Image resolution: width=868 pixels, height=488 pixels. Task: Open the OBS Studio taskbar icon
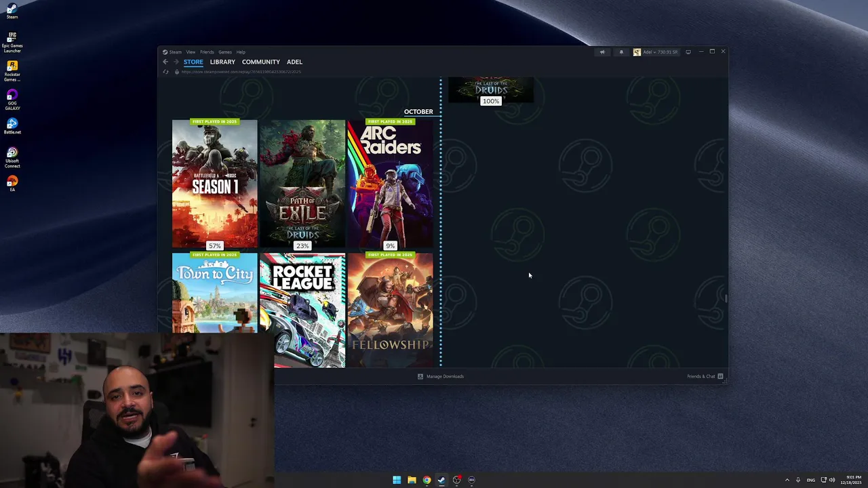457,480
